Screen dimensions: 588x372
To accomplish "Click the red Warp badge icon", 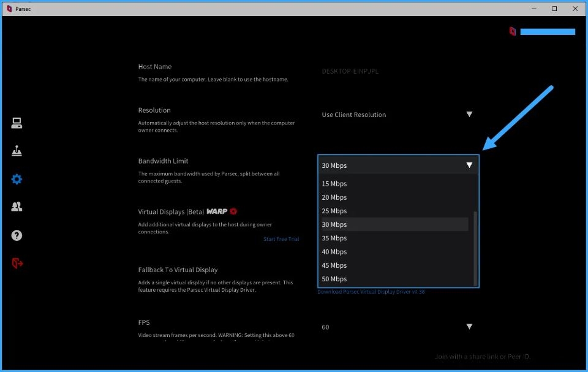I will coord(233,211).
